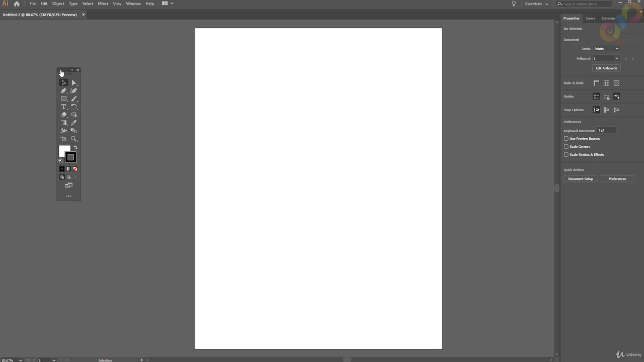Click the Document Setup button
This screenshot has height=362, width=644.
(581, 178)
